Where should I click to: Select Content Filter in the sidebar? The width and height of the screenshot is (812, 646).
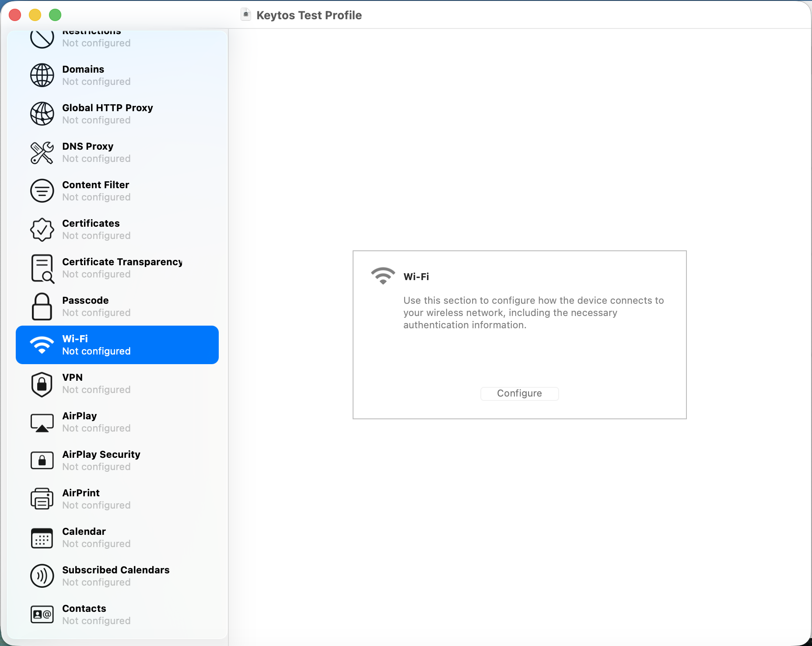click(96, 185)
